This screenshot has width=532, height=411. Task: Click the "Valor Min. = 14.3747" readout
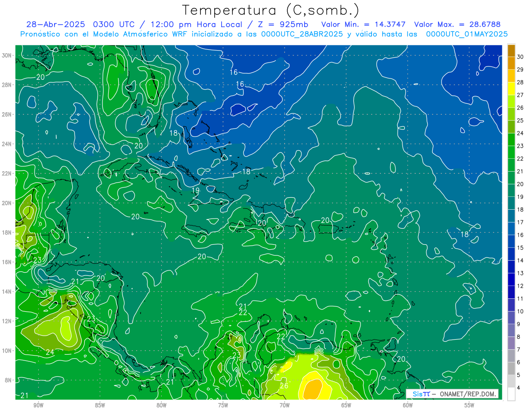[x=364, y=24]
